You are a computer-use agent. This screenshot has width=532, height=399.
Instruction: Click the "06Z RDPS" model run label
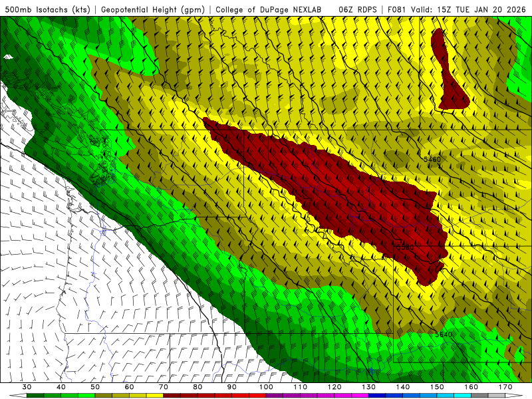pos(358,9)
